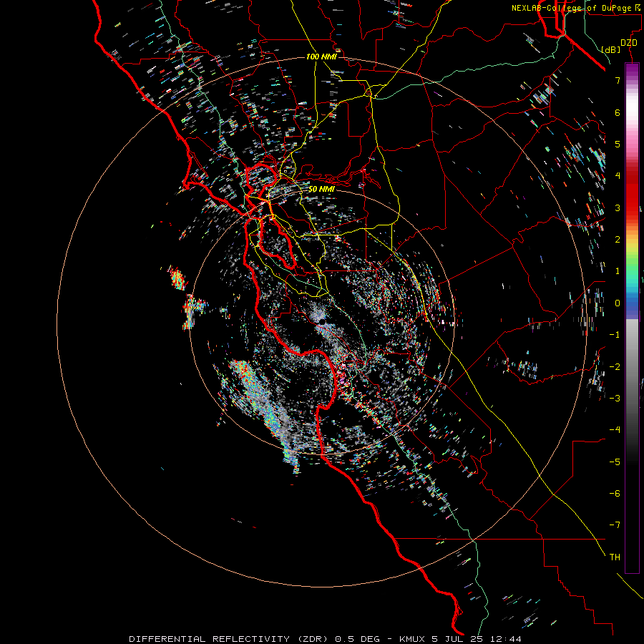Click the "2" value on the color scale
This screenshot has width=644, height=644.
coord(618,240)
